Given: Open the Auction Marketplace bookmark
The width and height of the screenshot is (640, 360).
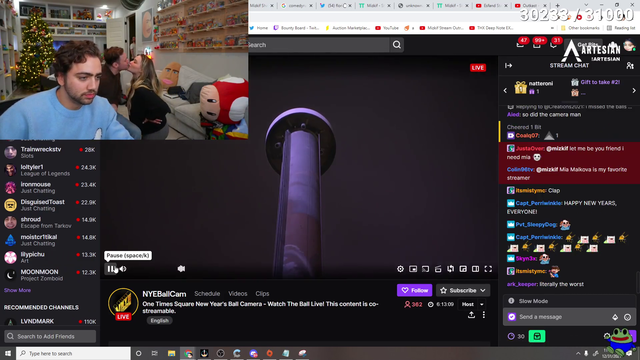Looking at the screenshot, I should coord(347,28).
